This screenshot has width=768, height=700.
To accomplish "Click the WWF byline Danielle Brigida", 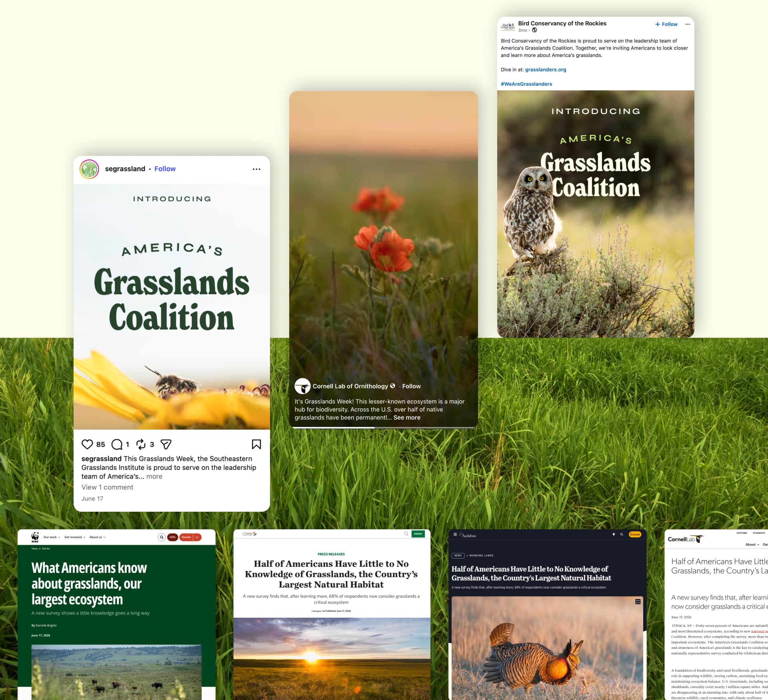I will coord(46,626).
